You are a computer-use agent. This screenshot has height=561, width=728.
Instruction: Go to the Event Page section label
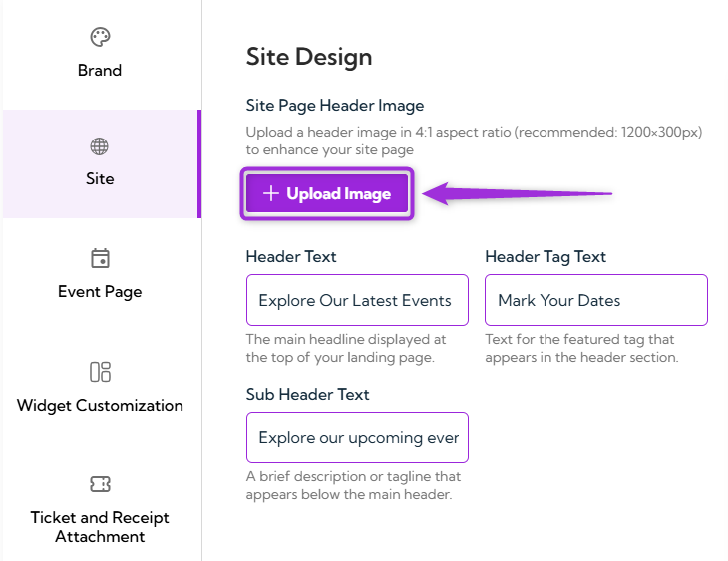click(100, 292)
